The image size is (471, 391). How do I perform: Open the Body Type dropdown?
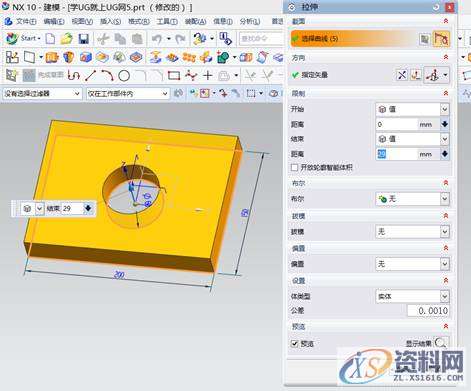[413, 296]
